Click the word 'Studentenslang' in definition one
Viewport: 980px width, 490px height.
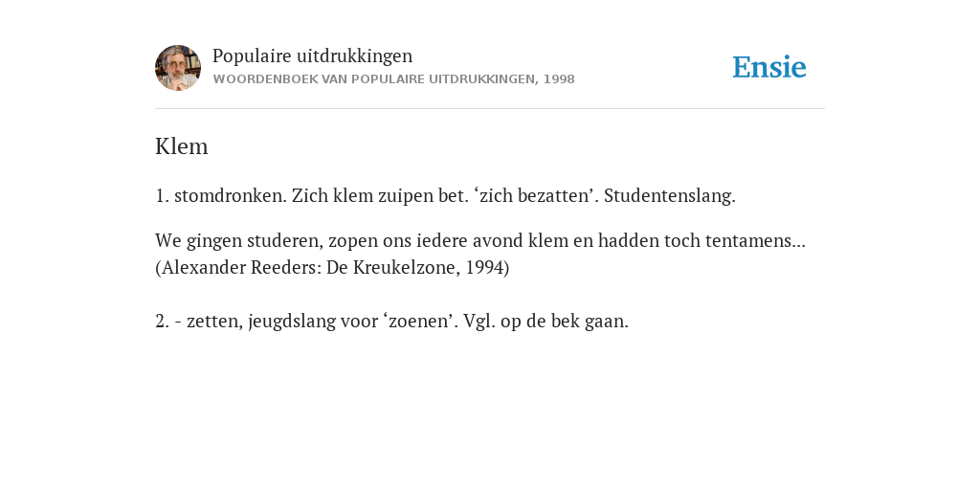coord(669,195)
